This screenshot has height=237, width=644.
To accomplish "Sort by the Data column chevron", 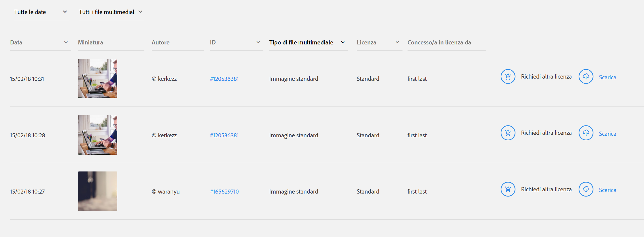I will coord(66,42).
